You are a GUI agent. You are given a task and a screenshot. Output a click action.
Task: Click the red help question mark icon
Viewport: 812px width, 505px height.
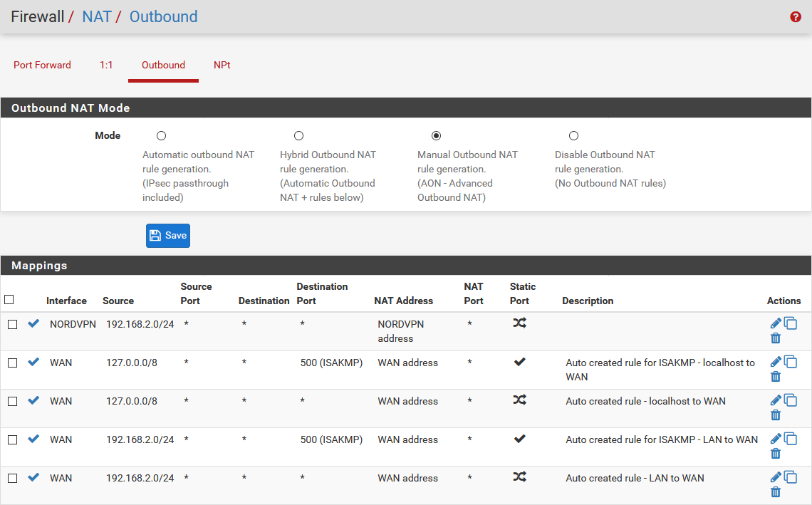pyautogui.click(x=796, y=17)
